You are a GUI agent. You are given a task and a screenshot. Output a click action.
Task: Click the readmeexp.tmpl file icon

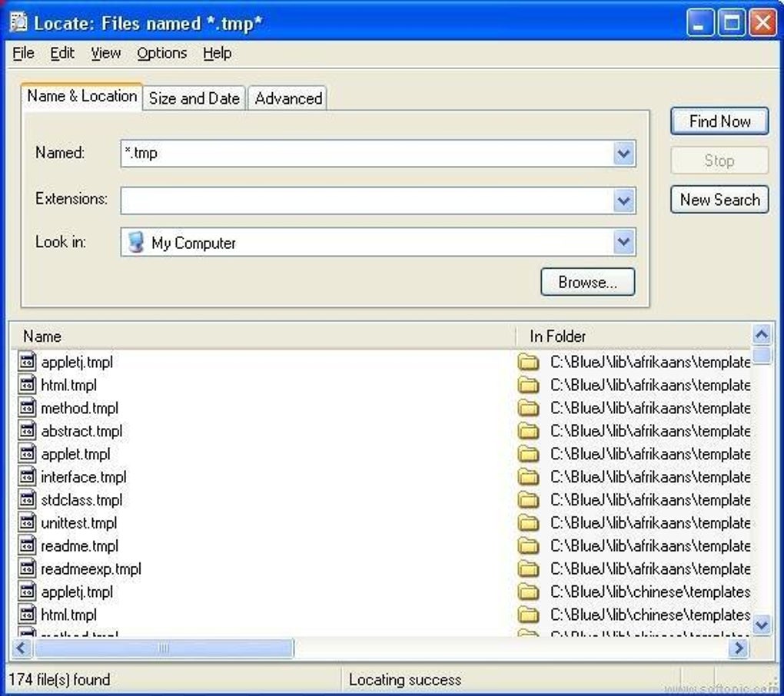pyautogui.click(x=27, y=568)
